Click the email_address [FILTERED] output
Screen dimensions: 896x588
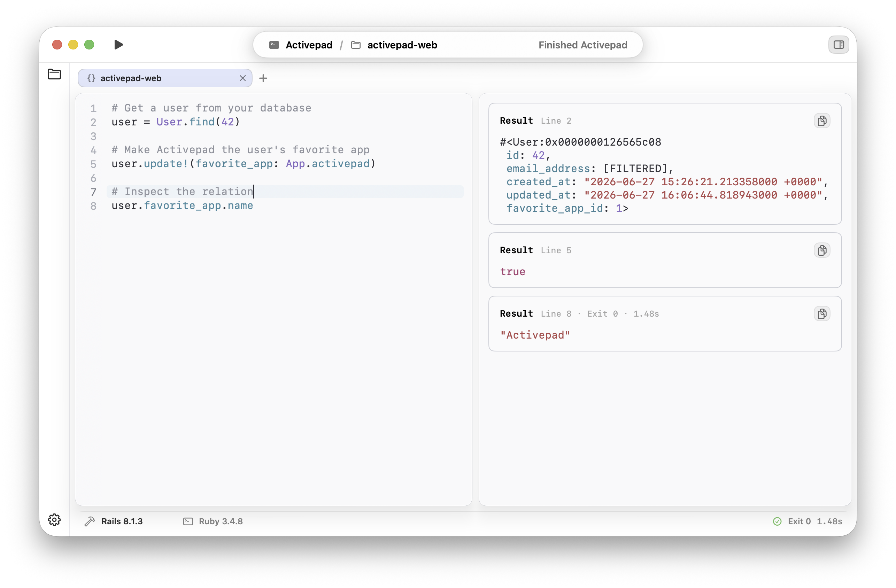pyautogui.click(x=589, y=168)
